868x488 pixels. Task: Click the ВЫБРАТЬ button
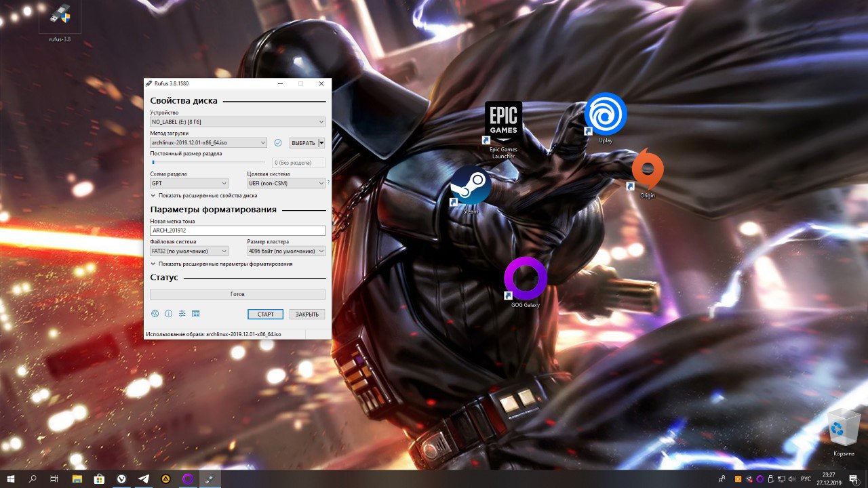tap(303, 143)
